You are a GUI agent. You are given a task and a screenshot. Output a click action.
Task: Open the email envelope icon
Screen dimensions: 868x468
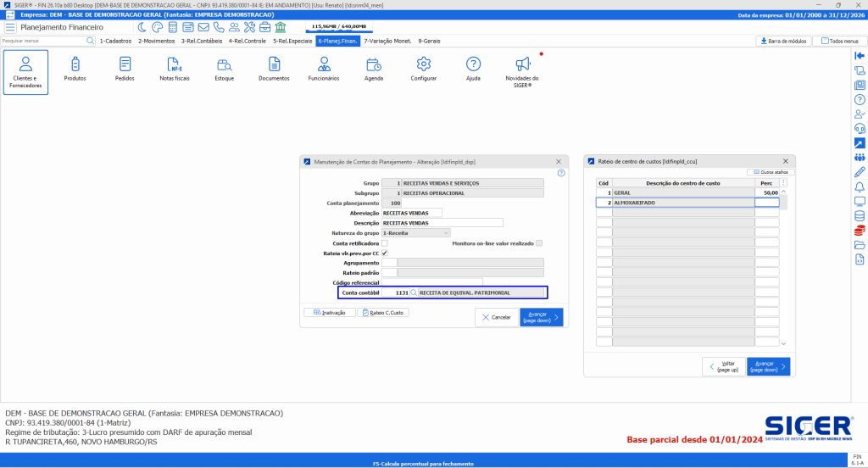[x=203, y=27]
